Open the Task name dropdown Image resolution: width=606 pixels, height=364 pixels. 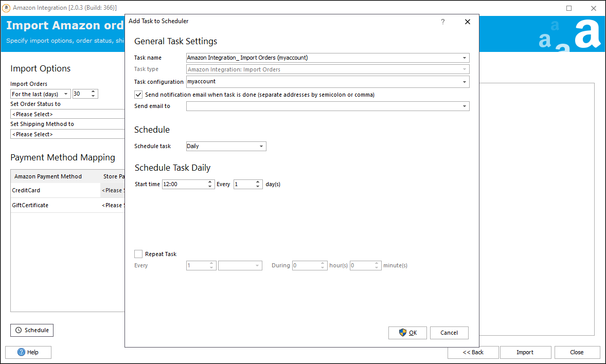[465, 58]
